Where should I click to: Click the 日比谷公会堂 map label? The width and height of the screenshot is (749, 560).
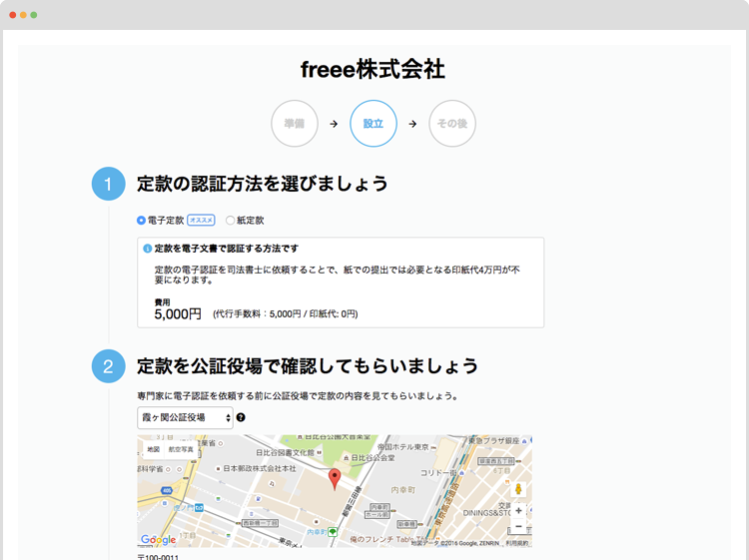pos(374,457)
